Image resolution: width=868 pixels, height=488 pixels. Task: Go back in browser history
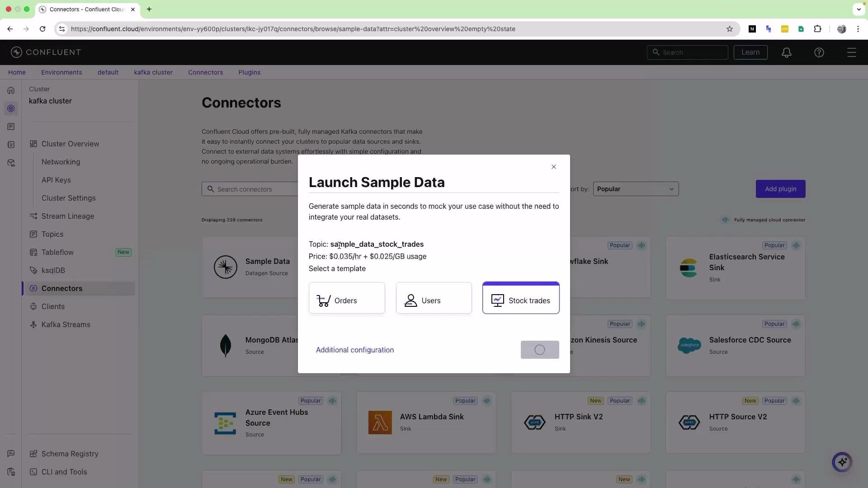pyautogui.click(x=10, y=29)
